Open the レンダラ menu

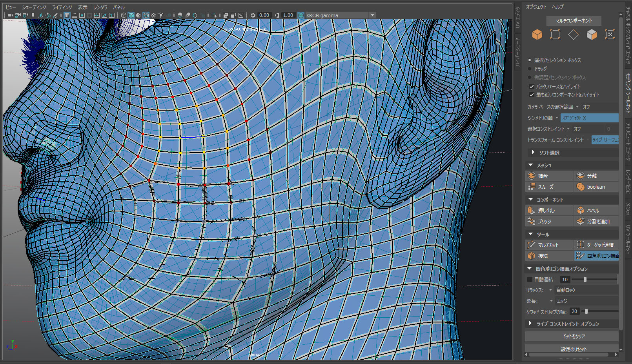coord(100,7)
